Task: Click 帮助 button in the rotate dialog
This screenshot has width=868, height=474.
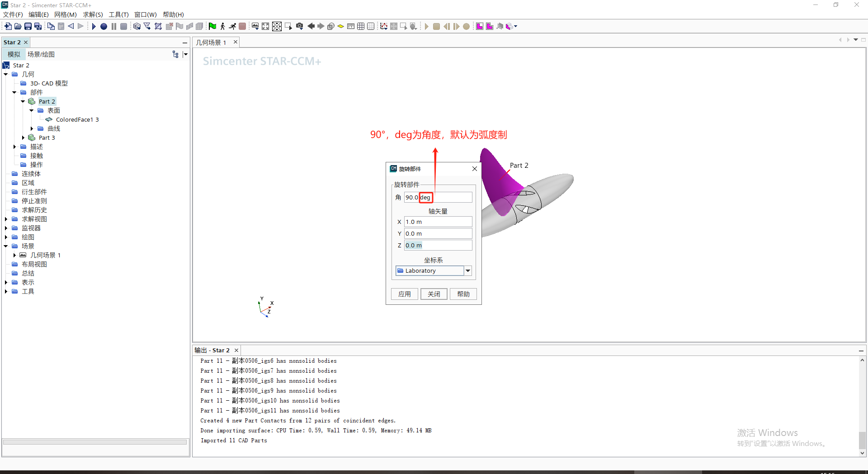Action: [x=463, y=294]
